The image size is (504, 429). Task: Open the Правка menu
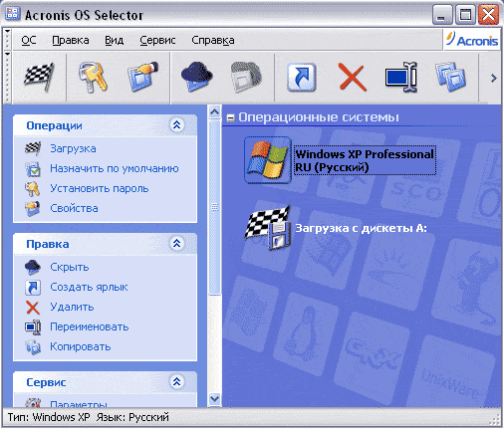tap(71, 40)
